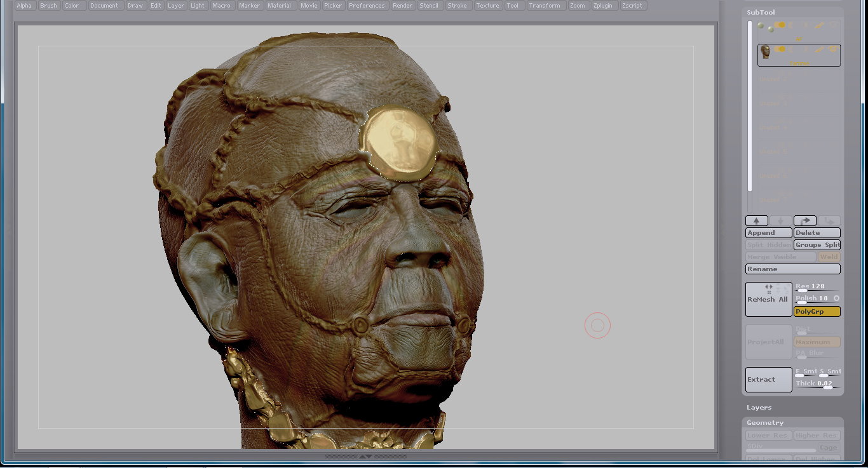Adjust the E Smt slider
868x468 pixels.
click(806, 373)
